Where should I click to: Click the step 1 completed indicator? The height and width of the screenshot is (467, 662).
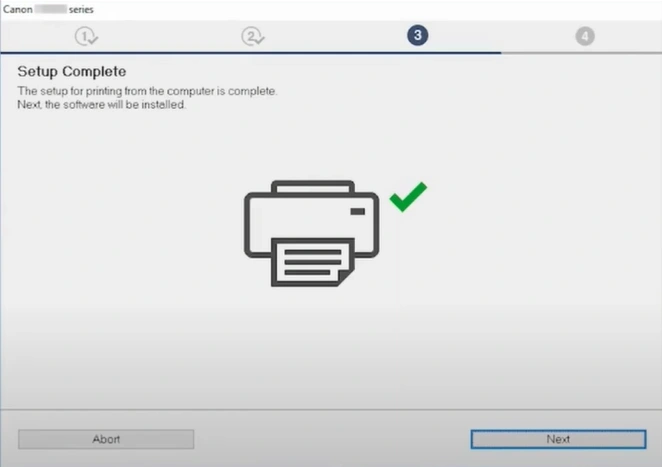86,36
